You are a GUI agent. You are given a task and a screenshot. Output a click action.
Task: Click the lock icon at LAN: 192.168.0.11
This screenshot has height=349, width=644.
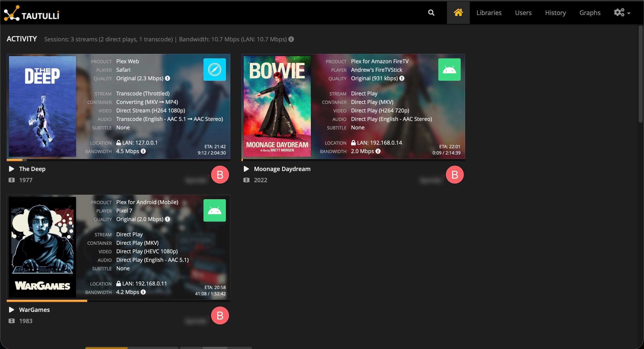tap(119, 283)
